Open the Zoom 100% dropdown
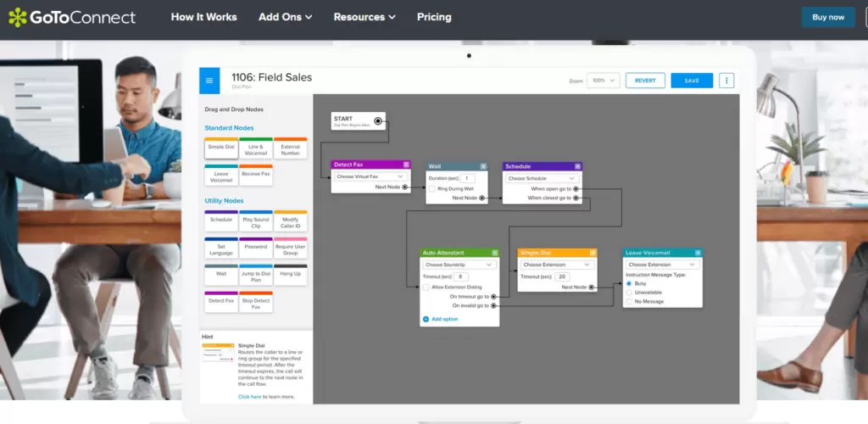The image size is (868, 424). click(x=604, y=81)
